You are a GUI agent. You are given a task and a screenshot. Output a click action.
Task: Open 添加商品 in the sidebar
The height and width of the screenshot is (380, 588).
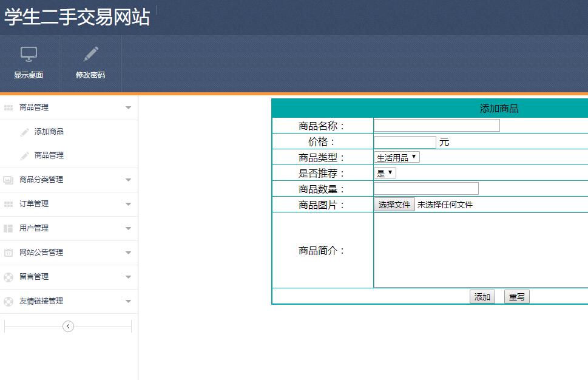49,132
